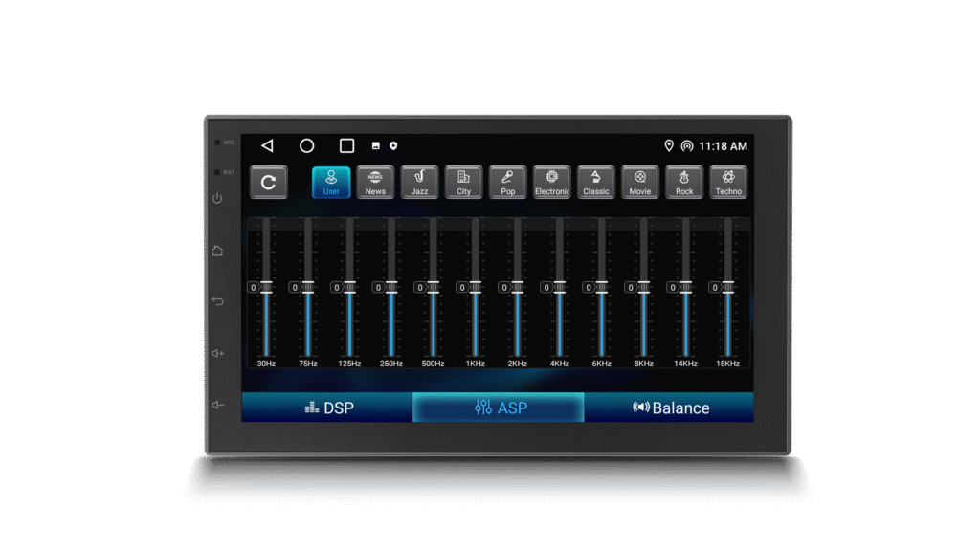Open the Balance tab
Screen dimensions: 980x551
tap(669, 408)
